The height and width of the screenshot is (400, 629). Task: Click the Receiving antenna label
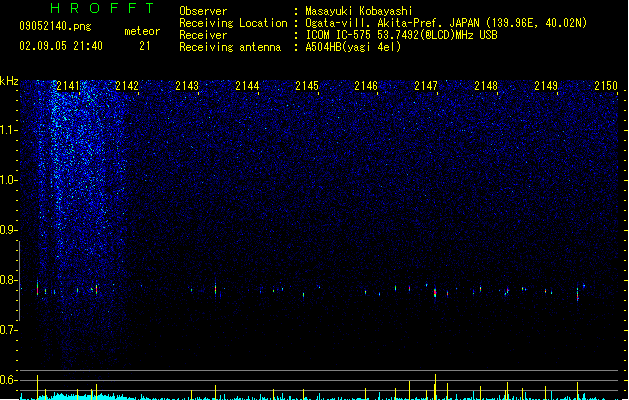(x=230, y=47)
